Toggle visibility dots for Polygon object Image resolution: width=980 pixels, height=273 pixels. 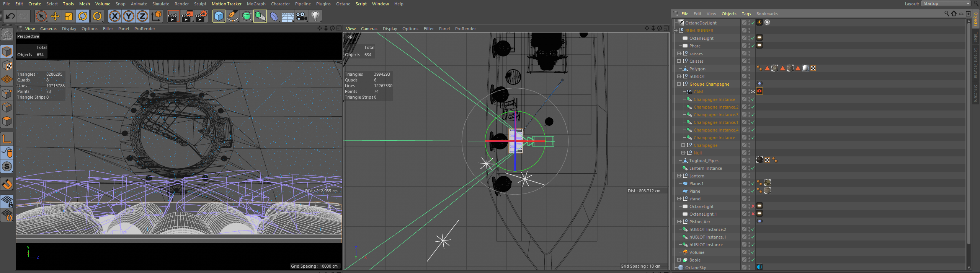pos(749,68)
